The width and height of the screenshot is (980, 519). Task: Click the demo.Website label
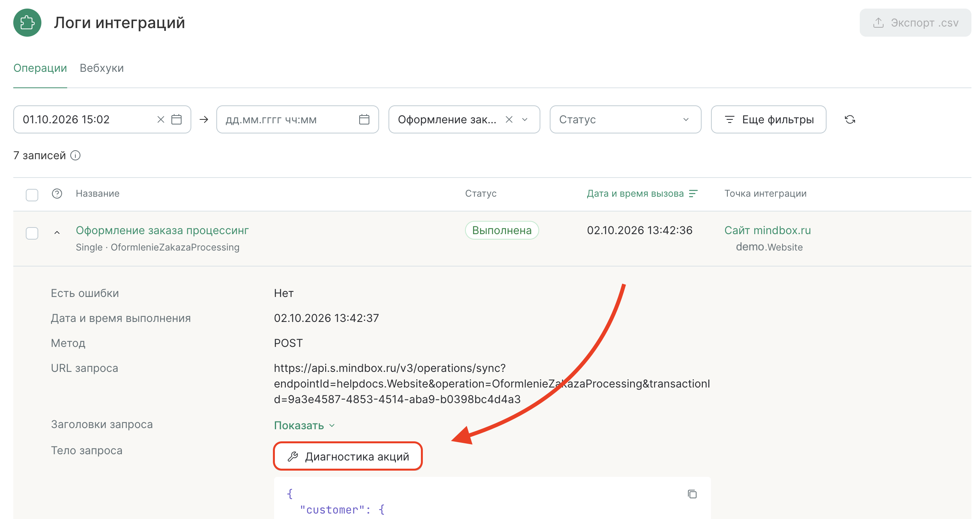click(769, 247)
